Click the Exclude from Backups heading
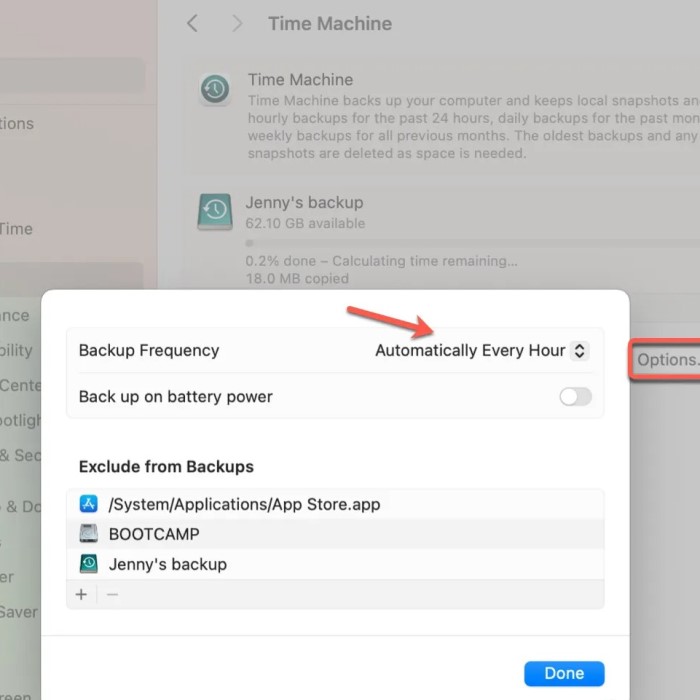 point(166,467)
